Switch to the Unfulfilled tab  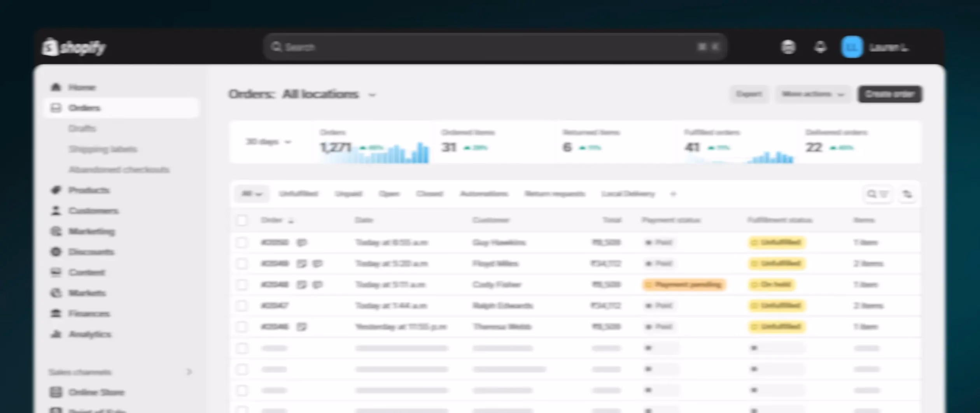click(x=298, y=194)
